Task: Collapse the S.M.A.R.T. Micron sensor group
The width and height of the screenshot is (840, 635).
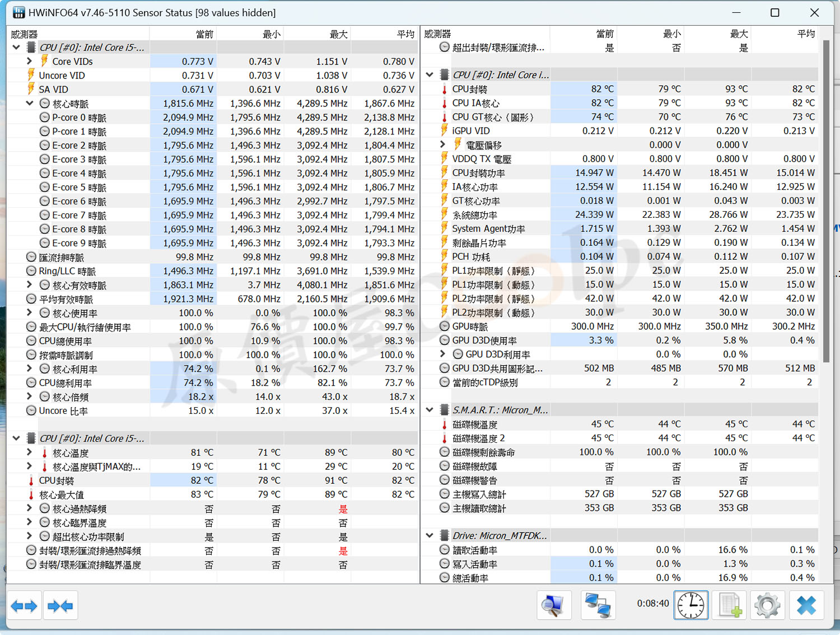Action: coord(430,410)
